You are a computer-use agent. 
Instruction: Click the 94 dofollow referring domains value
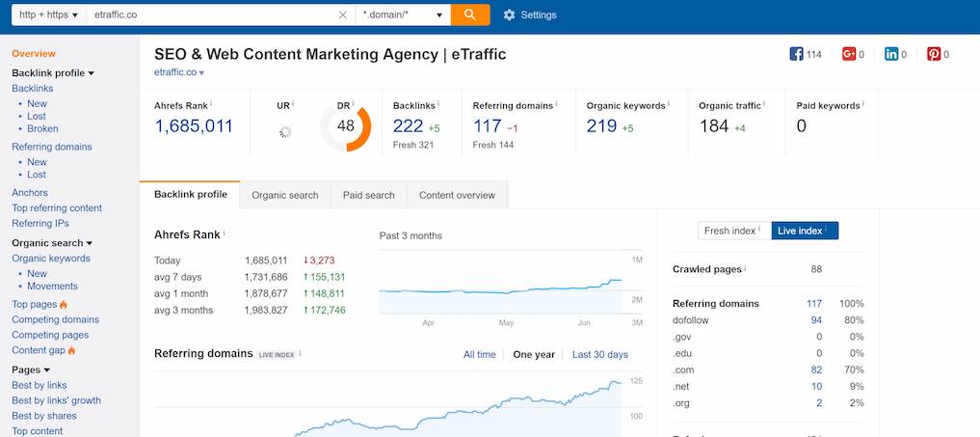(816, 320)
